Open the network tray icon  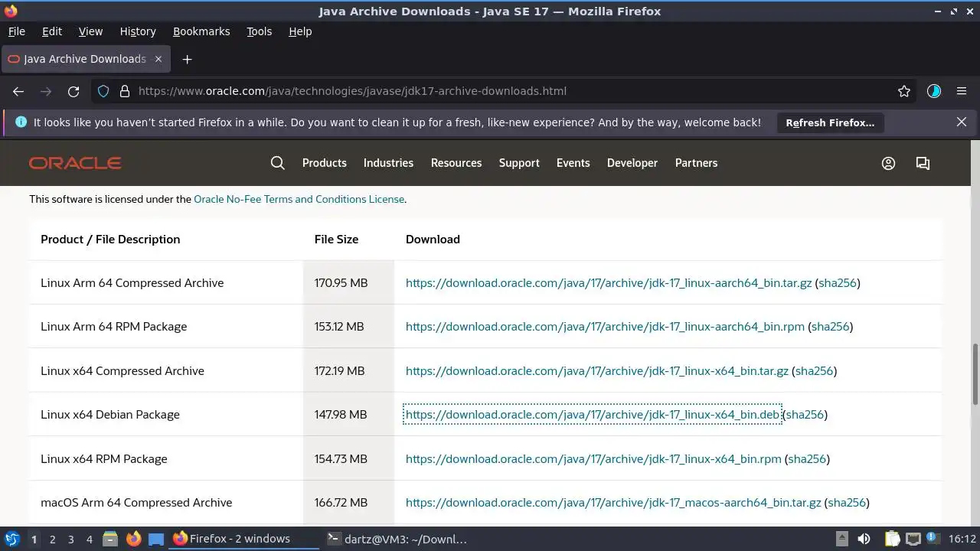tap(913, 539)
